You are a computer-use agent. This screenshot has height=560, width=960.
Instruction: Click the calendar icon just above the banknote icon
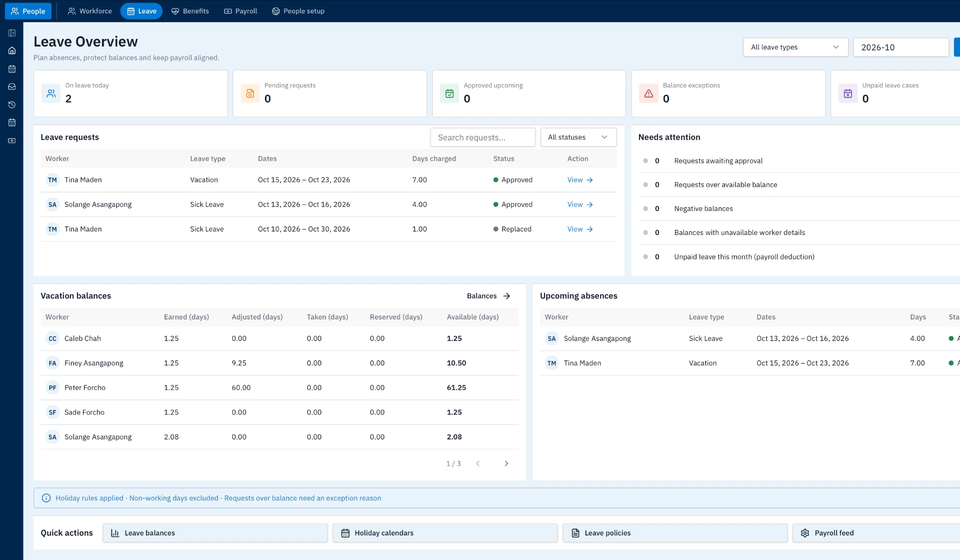[12, 122]
